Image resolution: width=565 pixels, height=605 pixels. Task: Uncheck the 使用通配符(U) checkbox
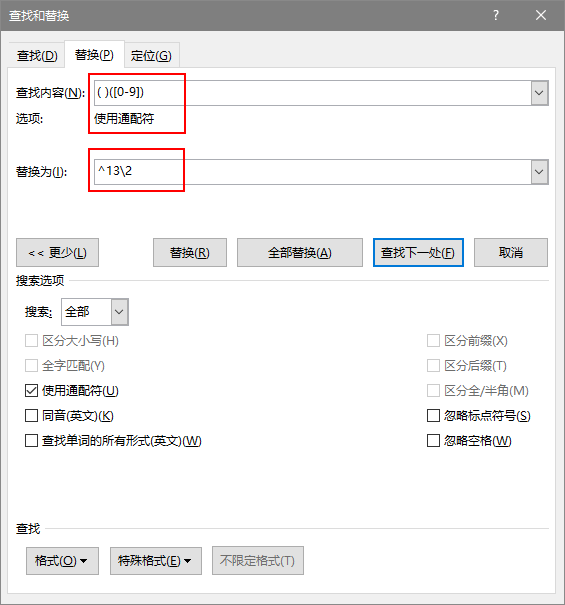[31, 391]
